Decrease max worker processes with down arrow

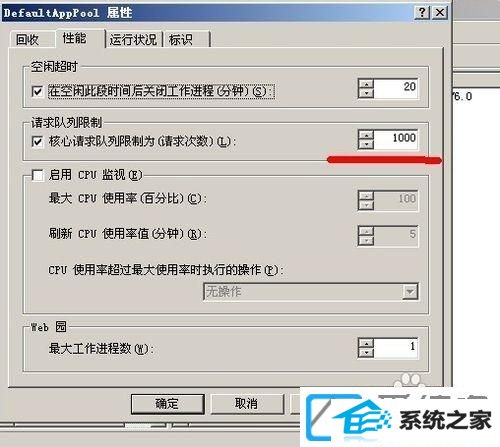[366, 352]
